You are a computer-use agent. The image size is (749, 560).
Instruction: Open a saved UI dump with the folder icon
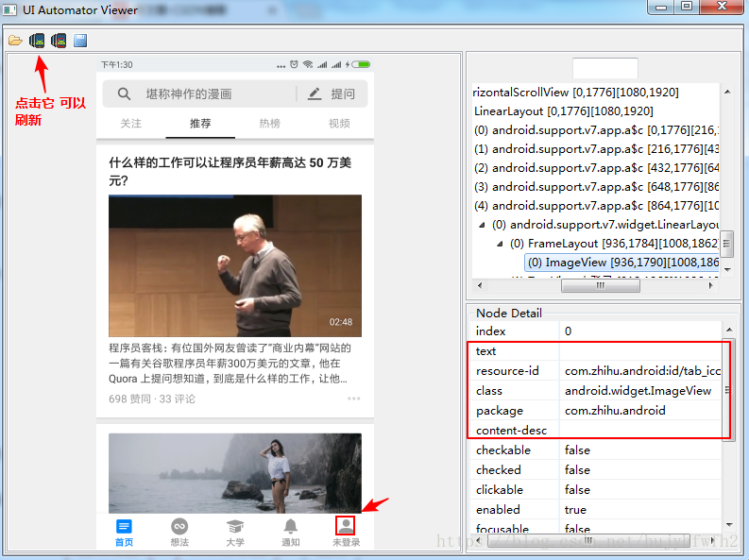pos(15,41)
